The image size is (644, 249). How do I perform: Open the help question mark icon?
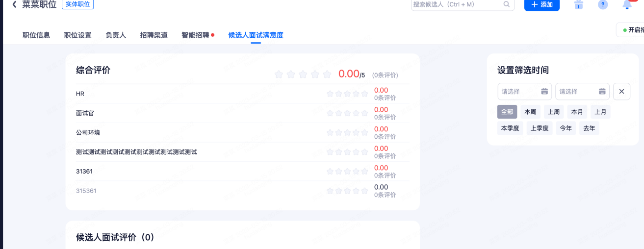coord(603,4)
